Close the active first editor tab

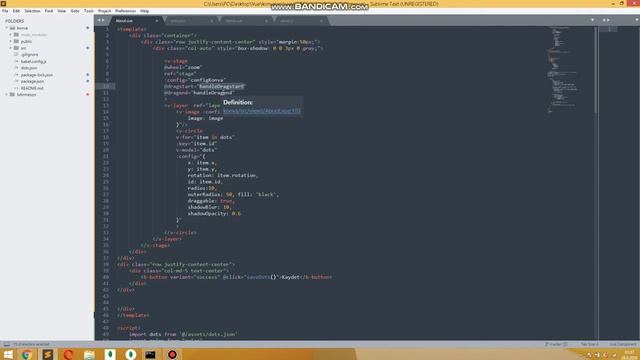(156, 21)
